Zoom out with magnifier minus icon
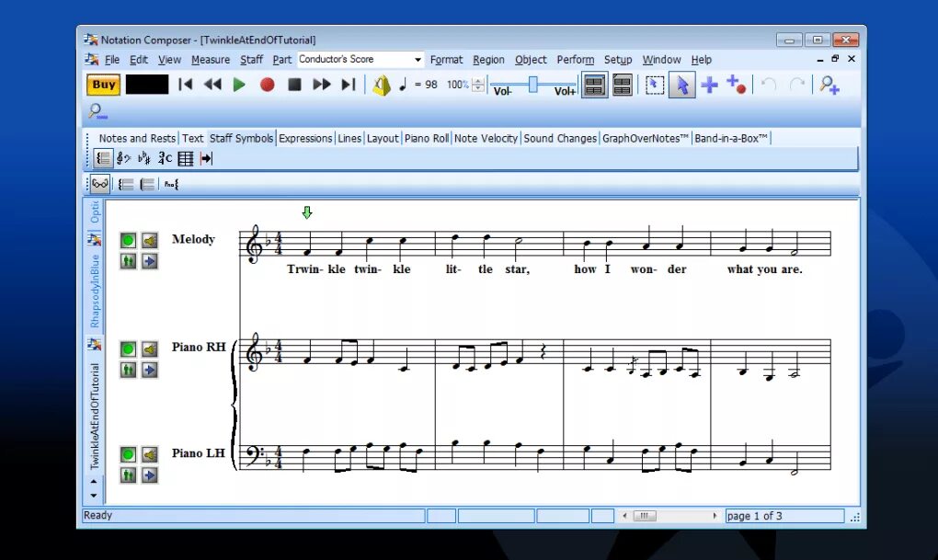Screen dimensions: 938x560 97,111
